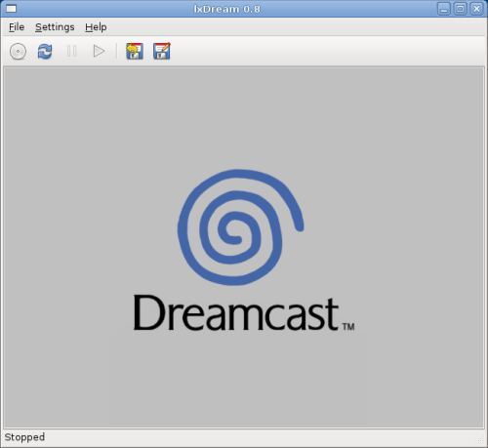The width and height of the screenshot is (488, 448).
Task: Open the CD-ROM disc mount icon
Action: point(18,52)
